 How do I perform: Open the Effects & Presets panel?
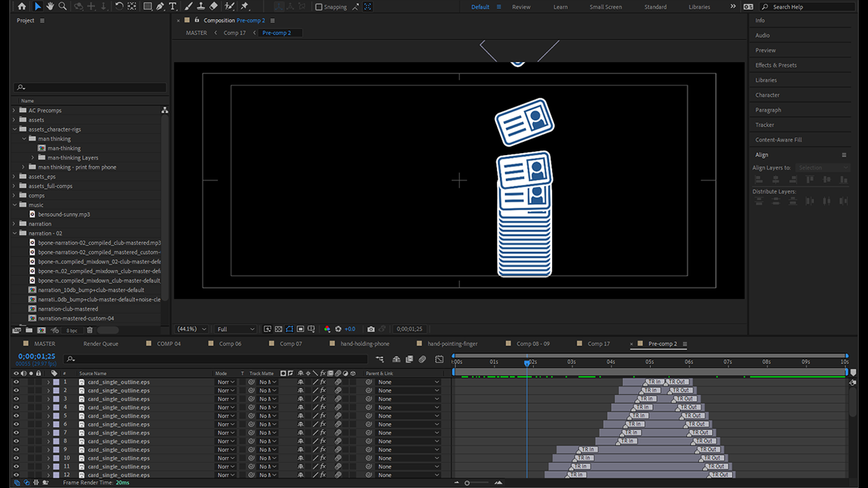(776, 65)
